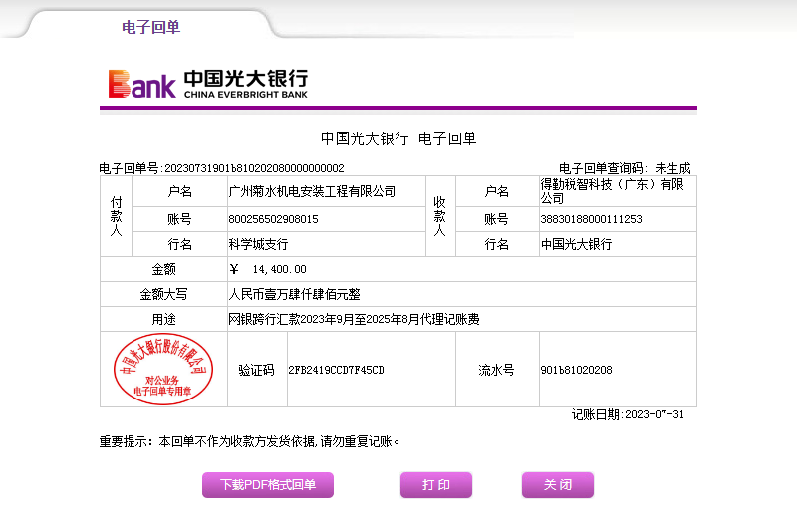797x532 pixels.
Task: Click the 打印 button
Action: click(436, 485)
